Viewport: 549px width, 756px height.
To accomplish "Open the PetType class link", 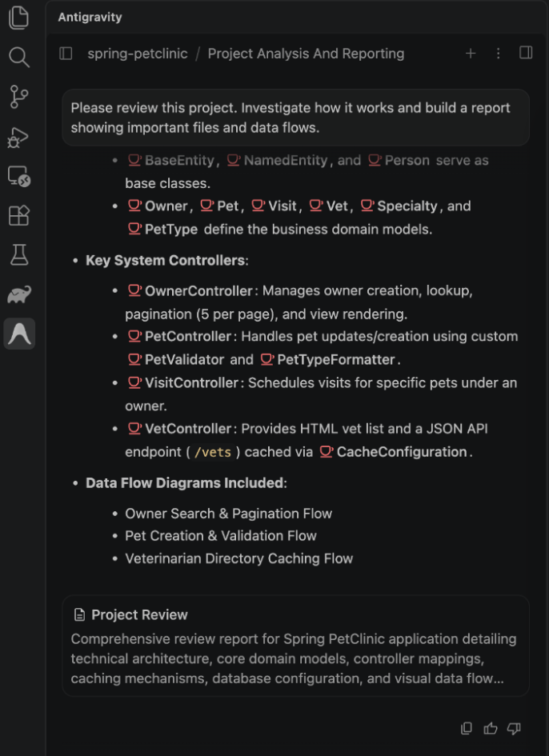I will (162, 229).
